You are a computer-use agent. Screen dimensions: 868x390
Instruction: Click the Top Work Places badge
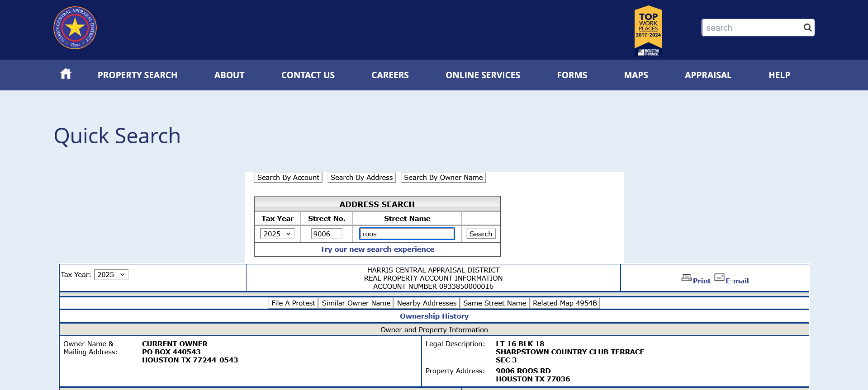[648, 31]
